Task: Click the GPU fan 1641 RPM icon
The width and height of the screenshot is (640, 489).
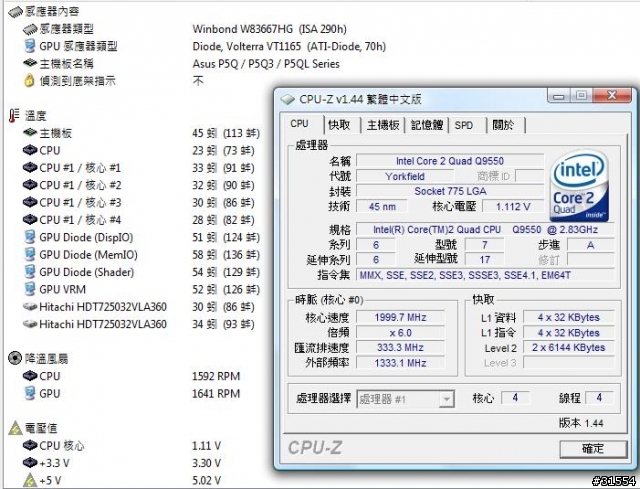Action: [29, 393]
